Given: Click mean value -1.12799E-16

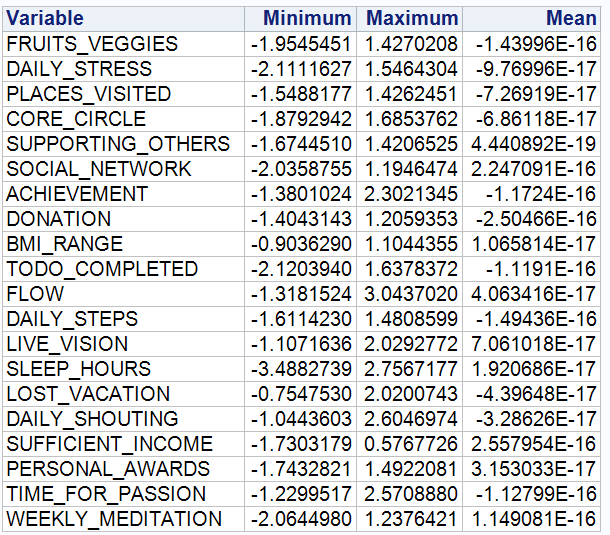Looking at the screenshot, I should click(531, 494).
